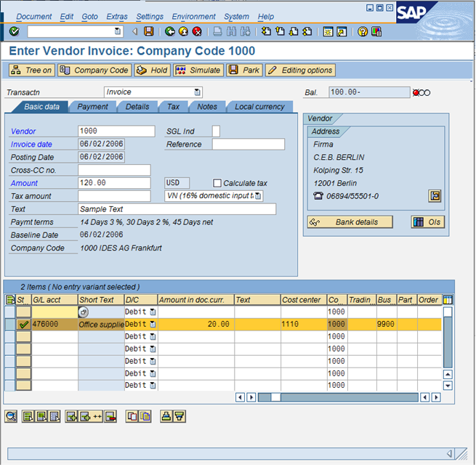Click into the Reference input field
Screen dimensions: 476x467
click(248, 145)
